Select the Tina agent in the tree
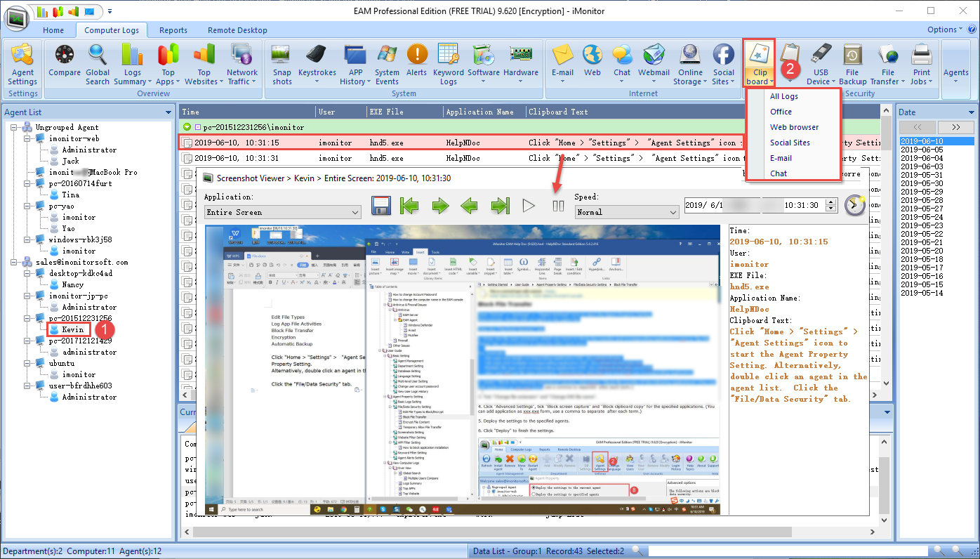Image resolution: width=980 pixels, height=559 pixels. click(70, 195)
